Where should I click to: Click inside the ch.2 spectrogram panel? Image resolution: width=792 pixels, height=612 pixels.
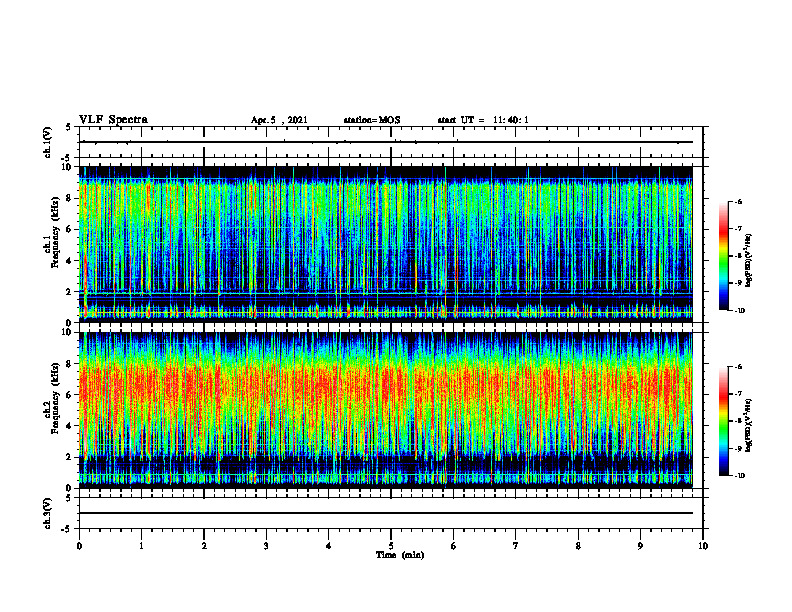[386, 410]
